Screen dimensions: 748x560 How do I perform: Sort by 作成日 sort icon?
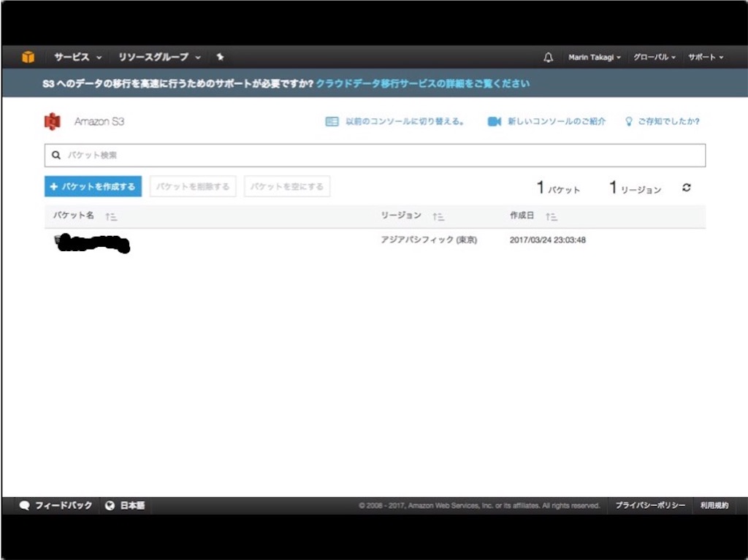pyautogui.click(x=552, y=217)
